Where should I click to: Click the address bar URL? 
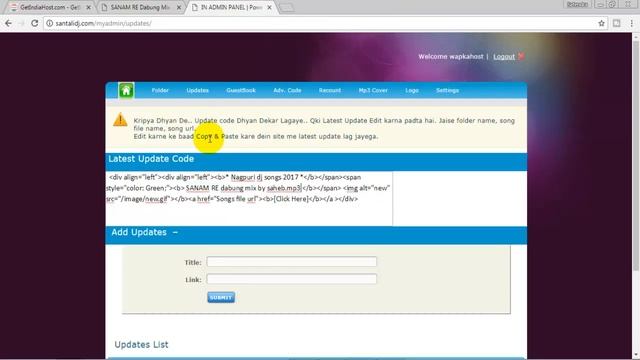(103, 23)
